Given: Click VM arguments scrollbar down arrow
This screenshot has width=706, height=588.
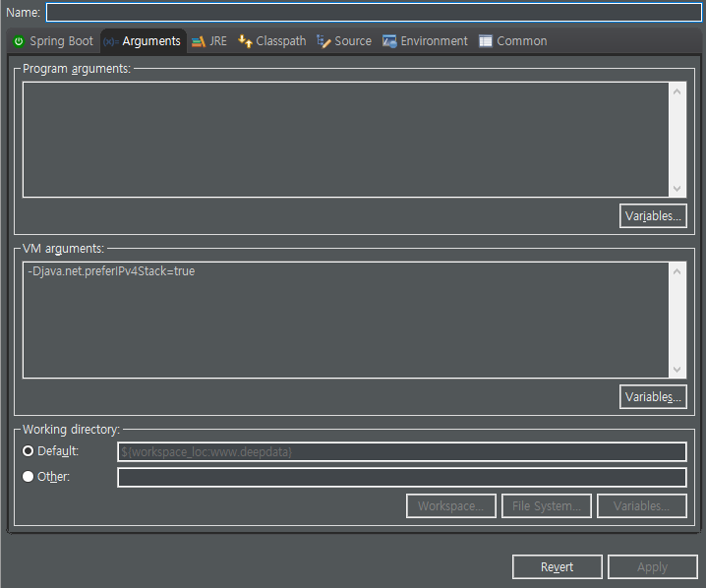Looking at the screenshot, I should pos(677,369).
